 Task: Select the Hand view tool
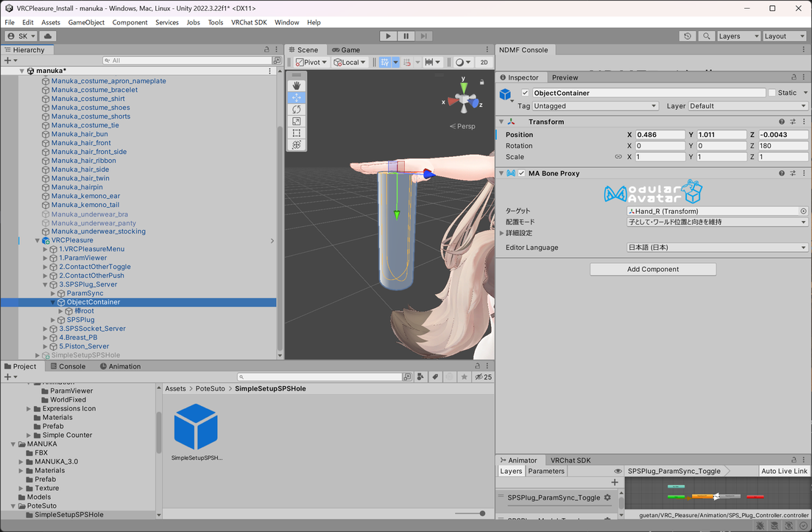tap(296, 85)
